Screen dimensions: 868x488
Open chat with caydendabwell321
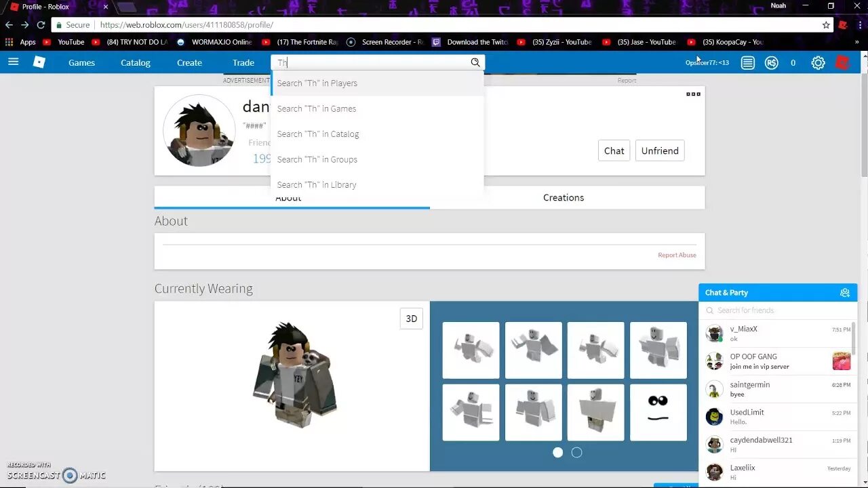tap(777, 445)
